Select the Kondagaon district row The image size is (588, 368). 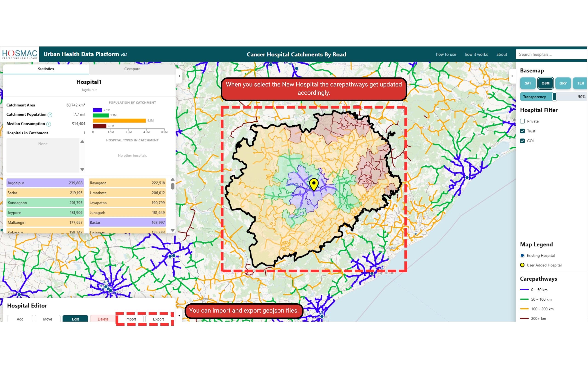45,202
